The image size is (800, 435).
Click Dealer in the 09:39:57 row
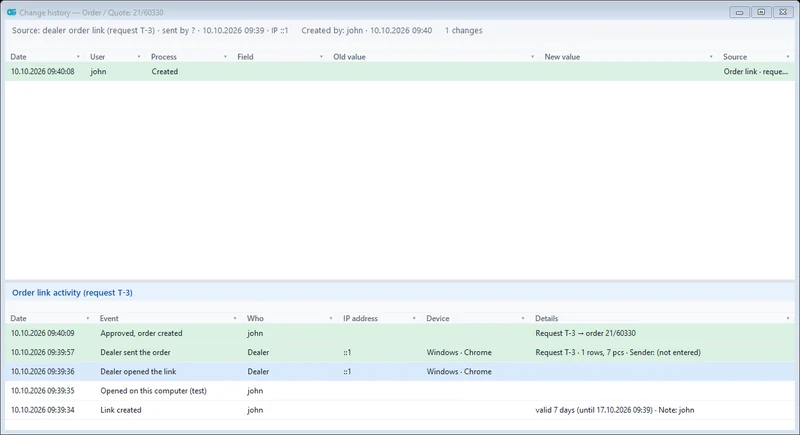(258, 352)
